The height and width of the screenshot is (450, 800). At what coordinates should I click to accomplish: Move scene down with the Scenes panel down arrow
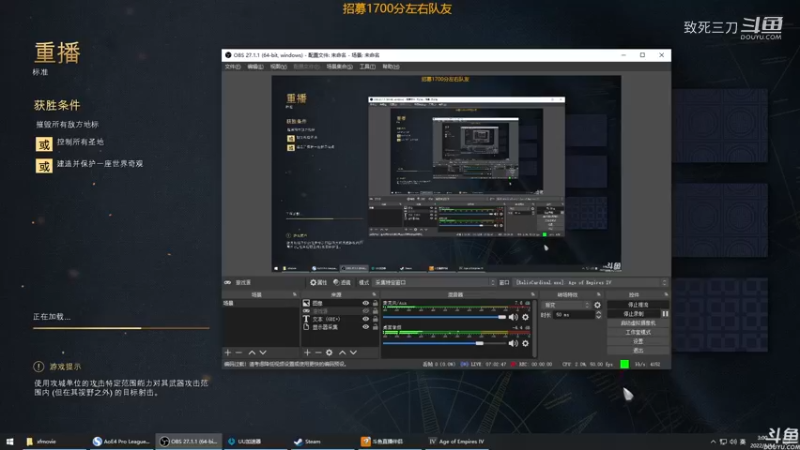pyautogui.click(x=263, y=353)
